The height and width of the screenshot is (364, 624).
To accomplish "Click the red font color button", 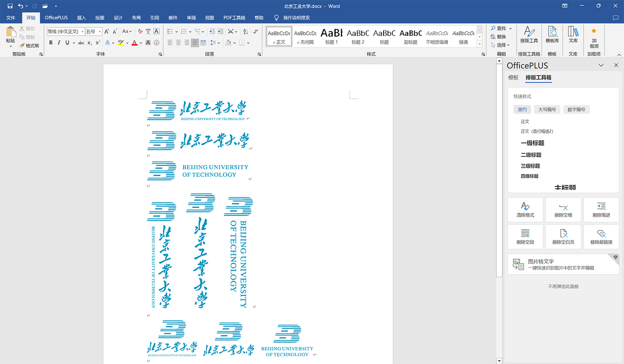I will [x=134, y=42].
